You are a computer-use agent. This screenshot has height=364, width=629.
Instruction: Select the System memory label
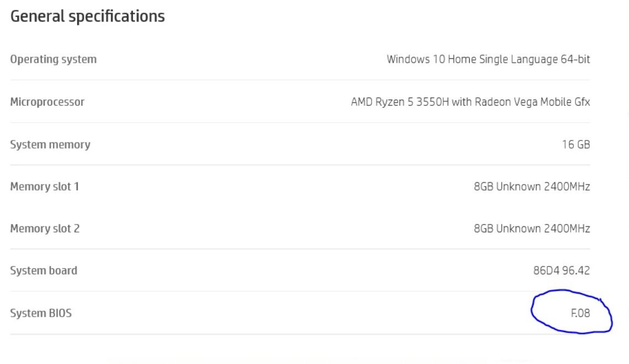[50, 145]
